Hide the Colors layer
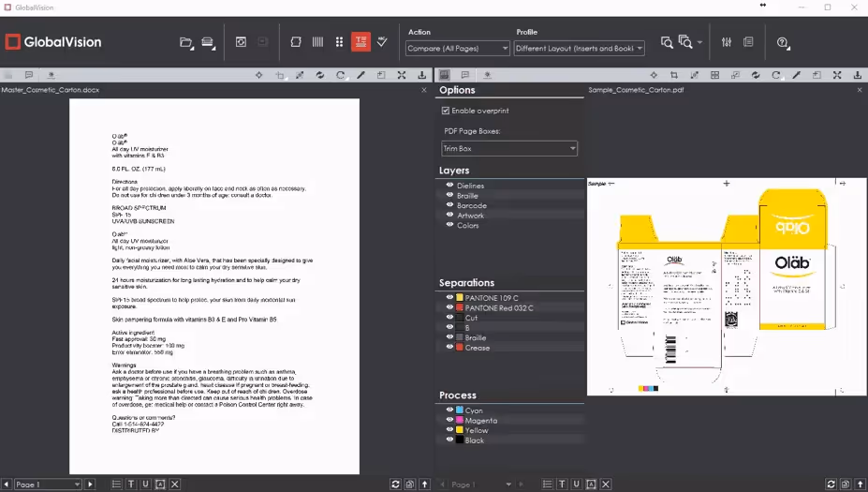The width and height of the screenshot is (868, 492). [x=449, y=225]
